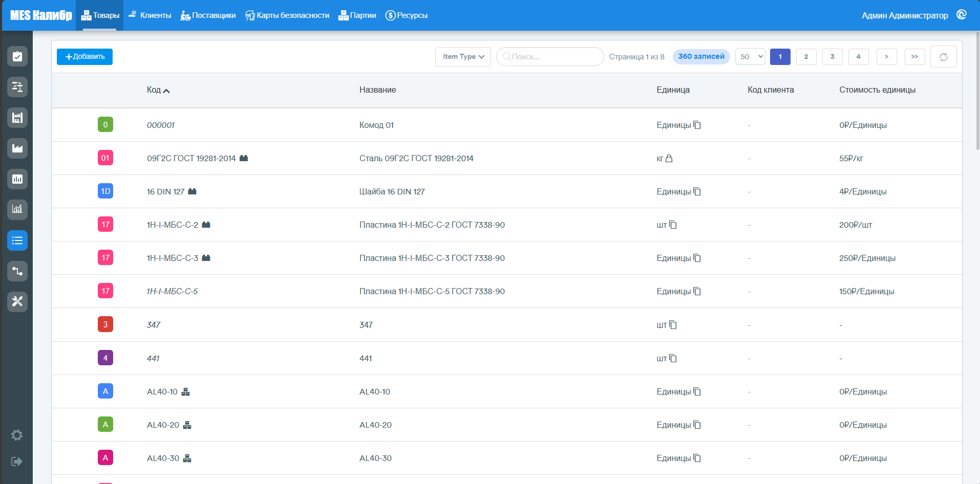The height and width of the screenshot is (484, 980).
Task: Open the tools wrench sidebar icon
Action: [x=17, y=302]
